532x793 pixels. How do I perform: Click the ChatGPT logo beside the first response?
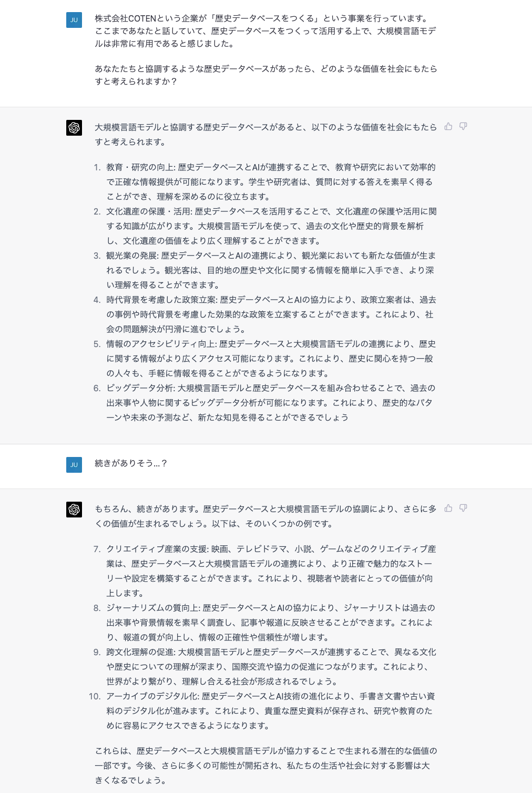[74, 128]
